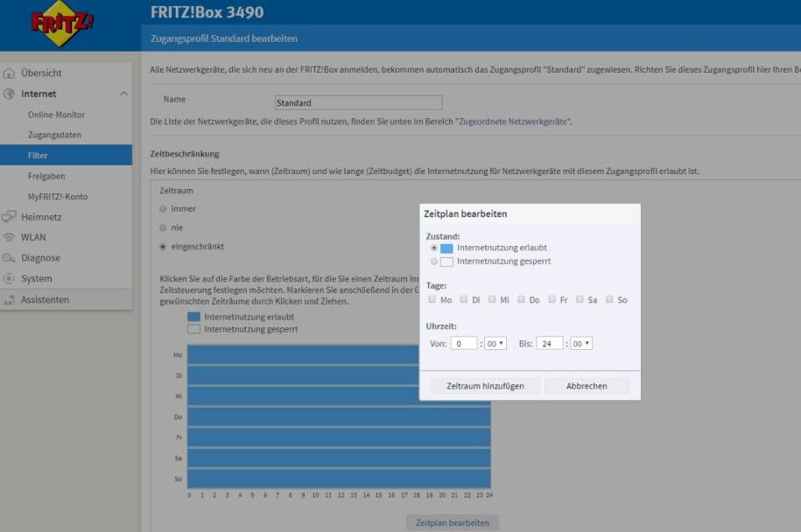Click the Diagnose magnifier icon
801x532 pixels.
[x=9, y=258]
